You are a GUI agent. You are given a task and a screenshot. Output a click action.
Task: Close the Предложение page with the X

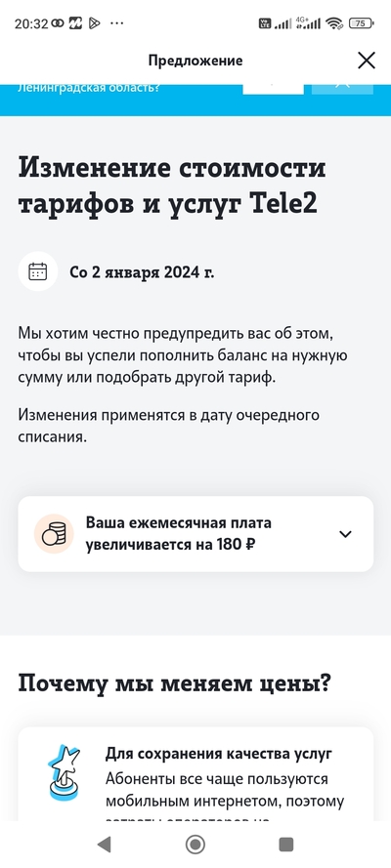point(367,61)
